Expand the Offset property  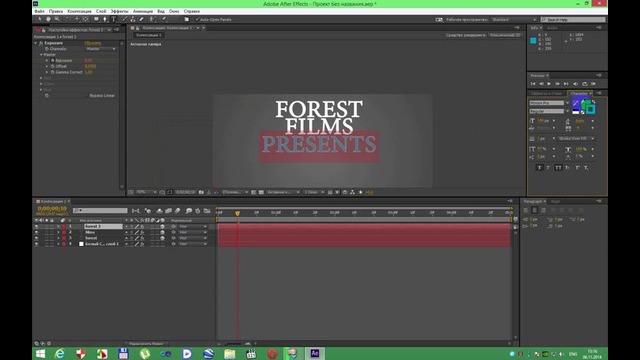point(47,66)
